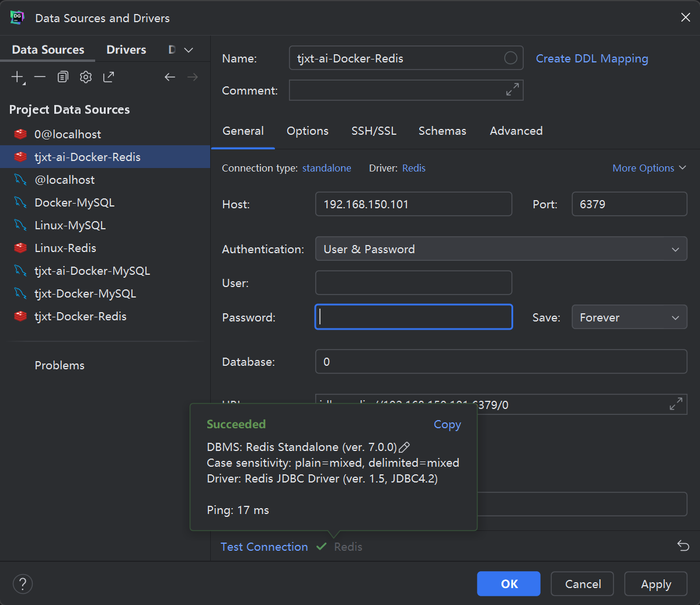Select Linux-Redis data source
The height and width of the screenshot is (605, 700).
[105, 248]
